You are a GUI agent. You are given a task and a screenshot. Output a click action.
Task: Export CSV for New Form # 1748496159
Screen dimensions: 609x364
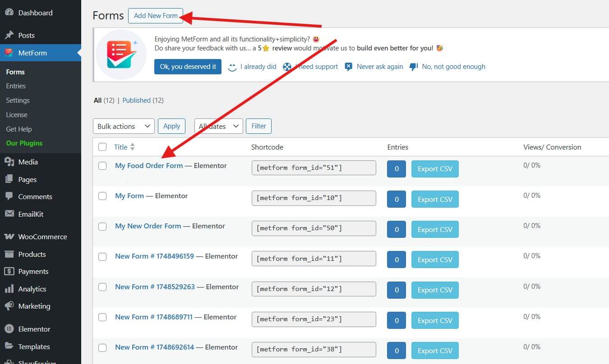(435, 259)
